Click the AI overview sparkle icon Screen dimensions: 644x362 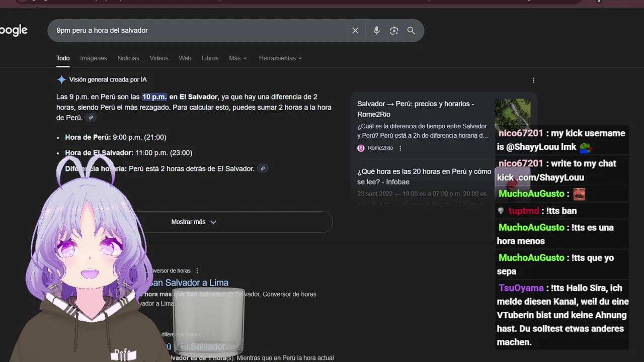61,79
